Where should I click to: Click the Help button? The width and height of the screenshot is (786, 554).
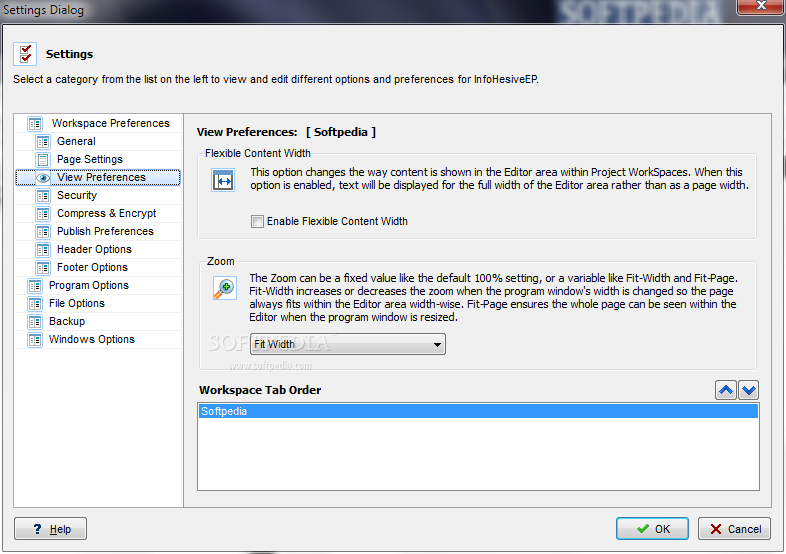pos(51,529)
